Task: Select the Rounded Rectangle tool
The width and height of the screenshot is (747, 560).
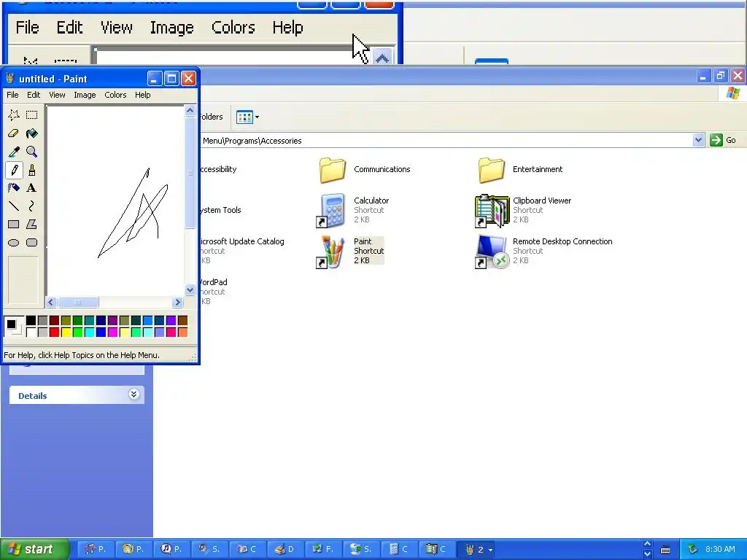Action: tap(32, 243)
